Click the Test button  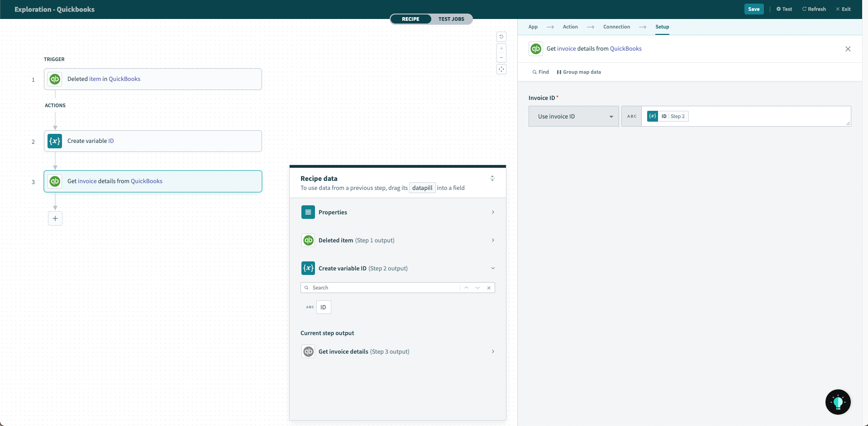pyautogui.click(x=784, y=9)
